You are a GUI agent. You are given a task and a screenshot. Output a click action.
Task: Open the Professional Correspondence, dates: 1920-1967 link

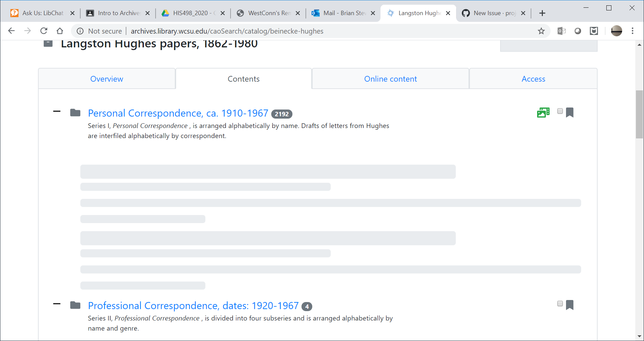pyautogui.click(x=193, y=306)
